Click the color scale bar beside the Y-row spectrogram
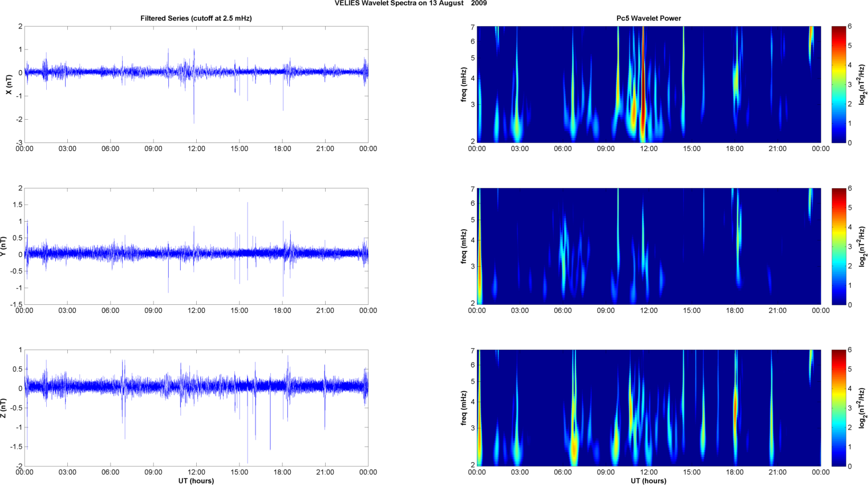The height and width of the screenshot is (485, 868). (x=838, y=246)
